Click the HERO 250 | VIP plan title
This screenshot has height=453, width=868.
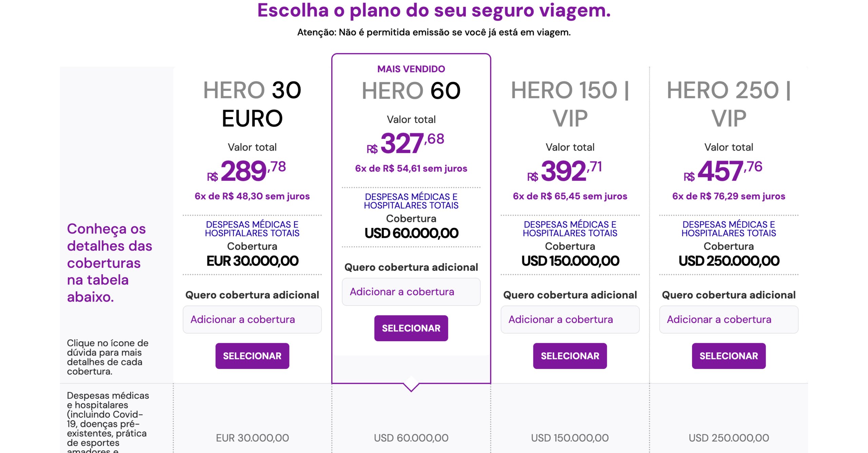[x=728, y=104]
